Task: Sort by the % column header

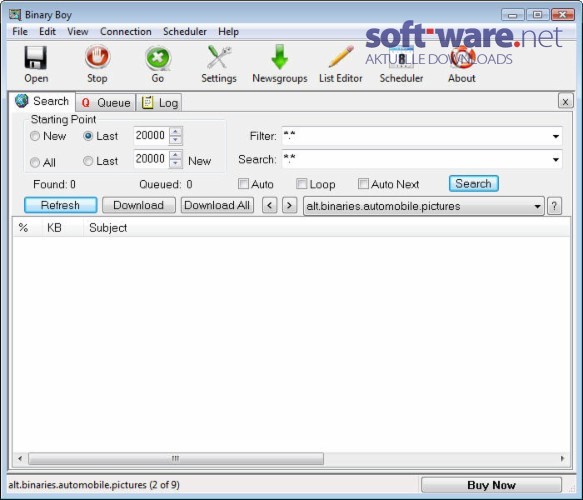Action: click(x=27, y=228)
